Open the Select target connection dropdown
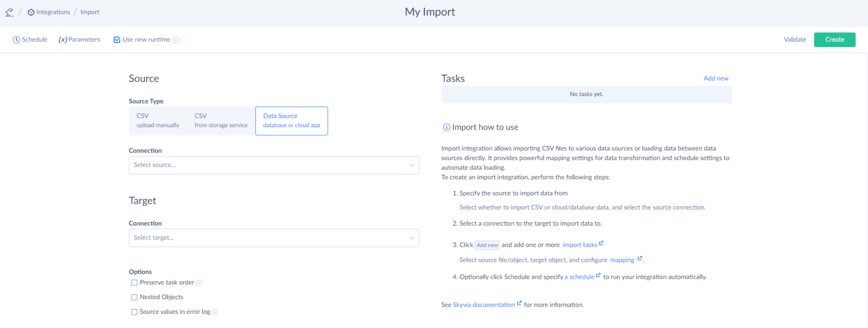 coord(274,238)
